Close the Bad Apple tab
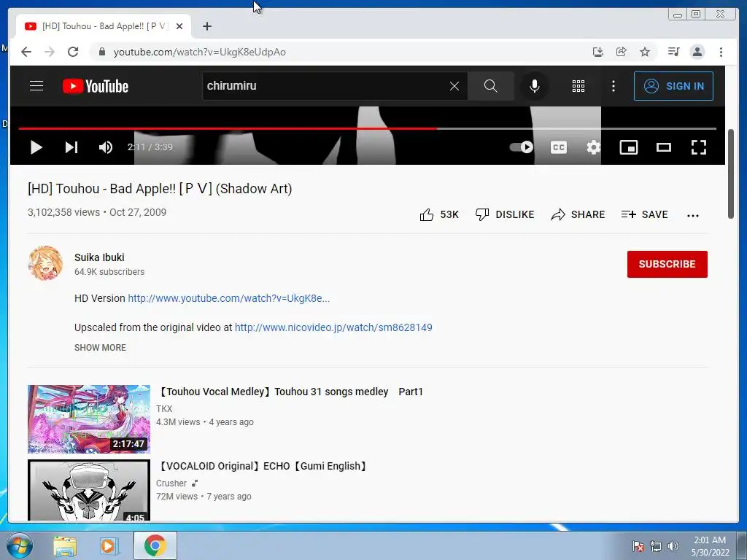This screenshot has width=747, height=560. point(179,27)
